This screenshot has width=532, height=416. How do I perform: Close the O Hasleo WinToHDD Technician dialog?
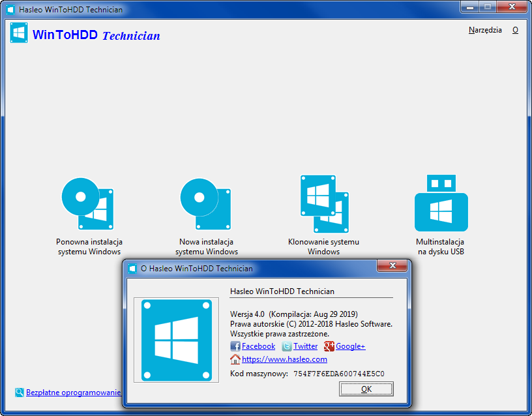392,265
